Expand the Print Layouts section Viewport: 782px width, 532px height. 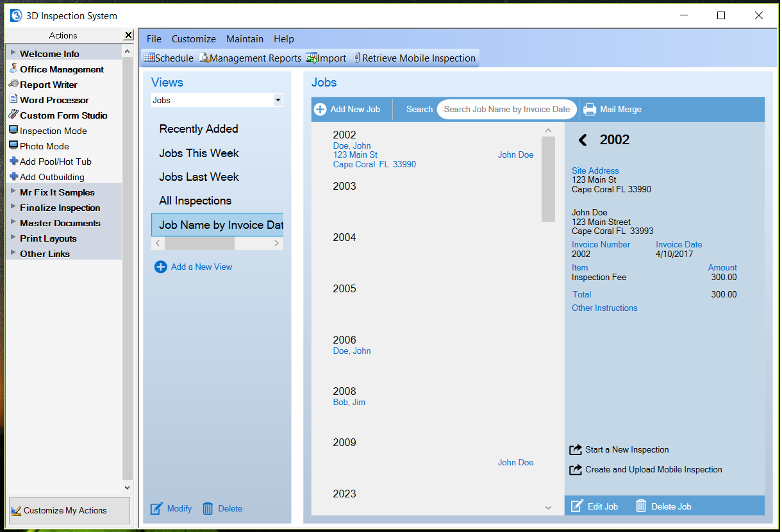click(13, 238)
